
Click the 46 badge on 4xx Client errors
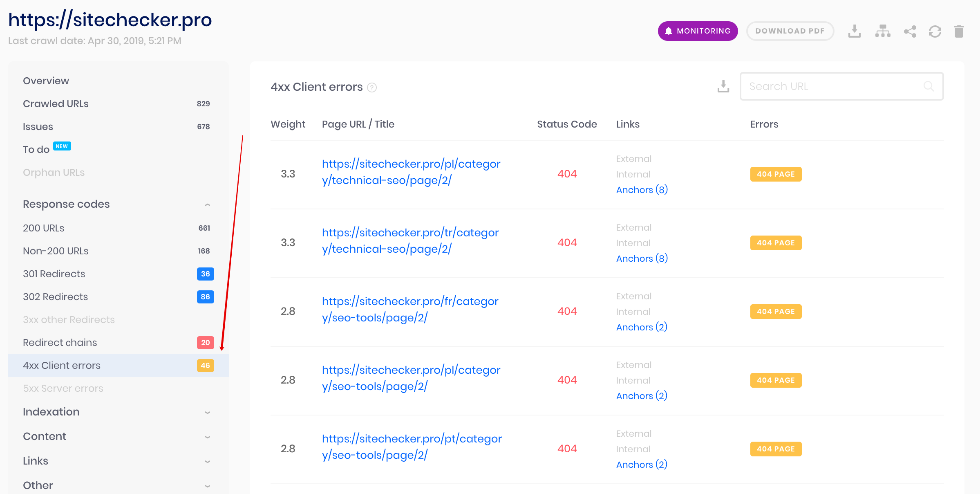(205, 366)
